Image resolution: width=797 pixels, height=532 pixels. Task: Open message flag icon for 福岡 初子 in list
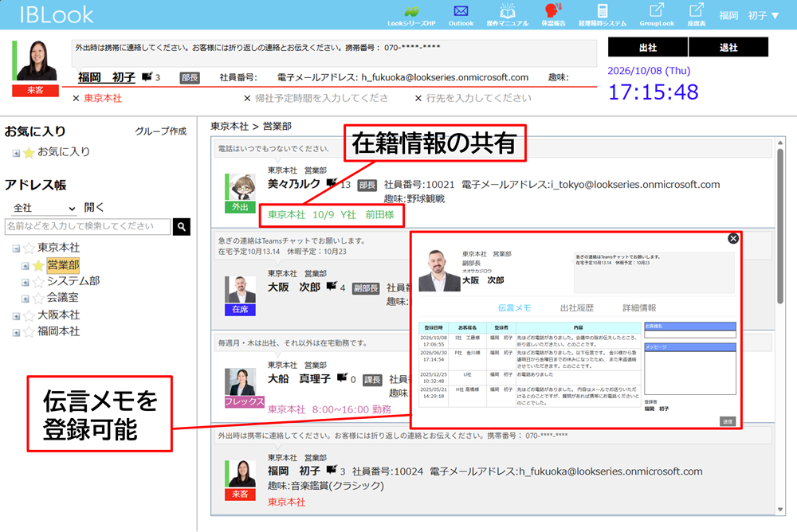click(x=332, y=470)
